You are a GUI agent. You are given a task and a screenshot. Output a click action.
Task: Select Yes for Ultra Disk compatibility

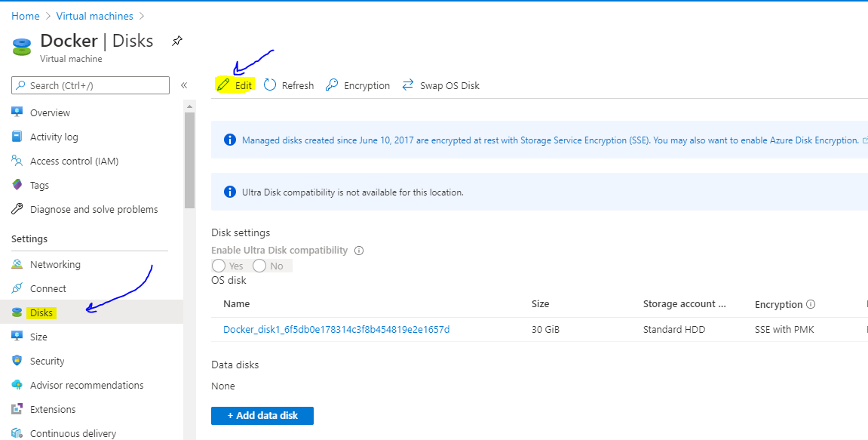click(219, 265)
